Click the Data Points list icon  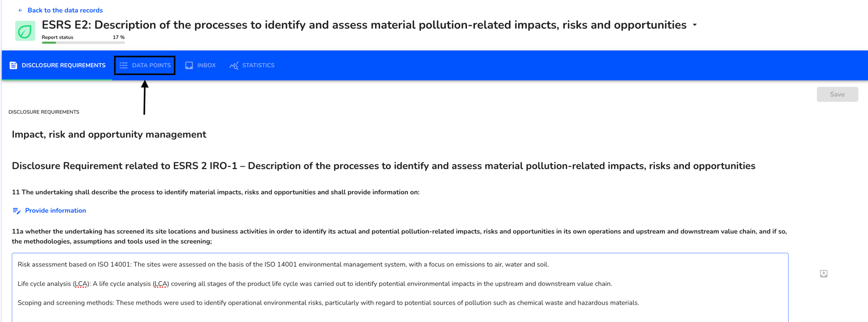click(x=123, y=65)
